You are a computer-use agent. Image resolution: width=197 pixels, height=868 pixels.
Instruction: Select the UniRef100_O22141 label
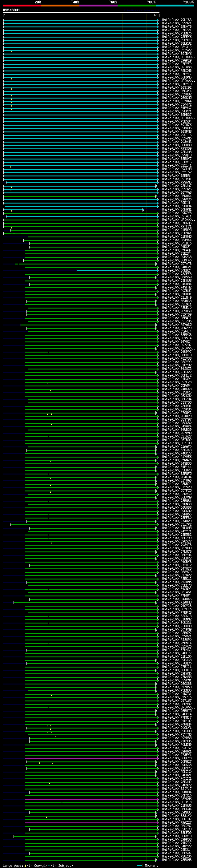tap(177, 165)
